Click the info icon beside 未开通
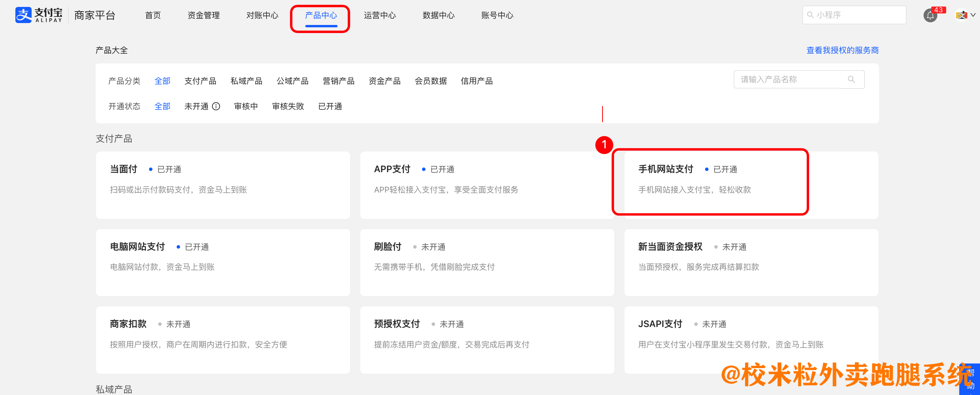Image resolution: width=980 pixels, height=395 pixels. pos(216,106)
